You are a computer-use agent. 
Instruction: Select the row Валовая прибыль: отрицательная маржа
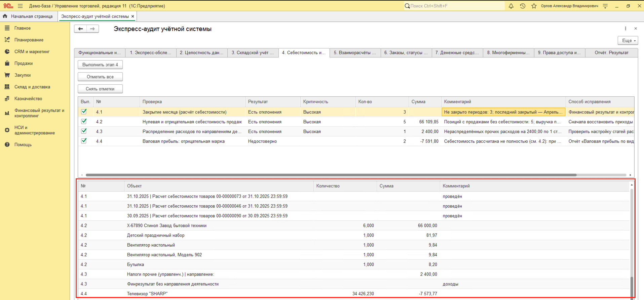(356, 141)
